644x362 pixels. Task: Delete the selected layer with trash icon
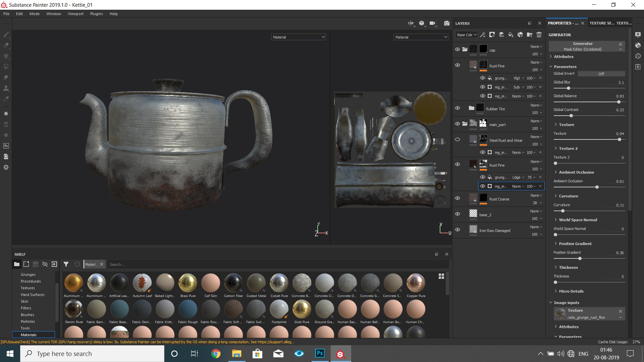[539, 35]
